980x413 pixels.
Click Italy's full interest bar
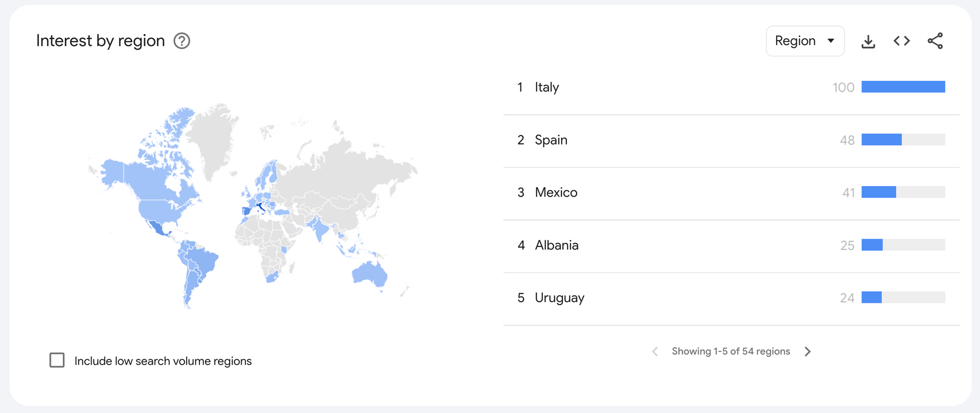903,87
